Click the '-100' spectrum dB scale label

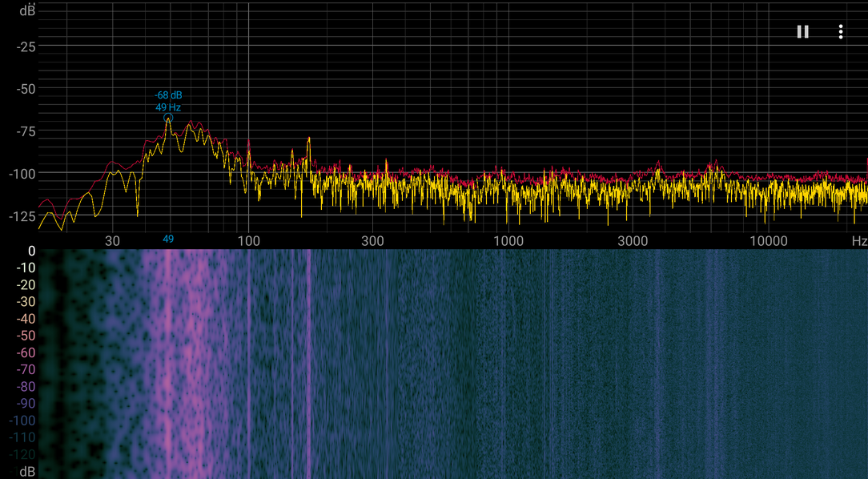pos(22,174)
